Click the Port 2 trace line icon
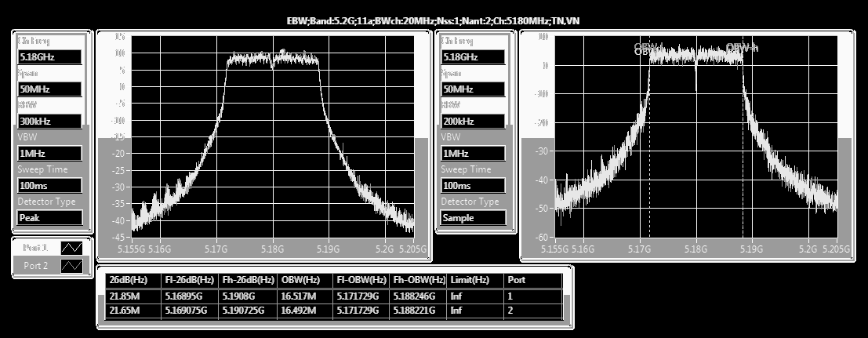This screenshot has width=868, height=338. 72,266
